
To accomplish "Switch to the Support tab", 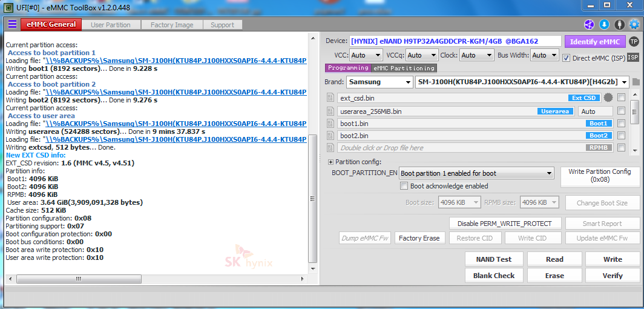I will point(222,25).
